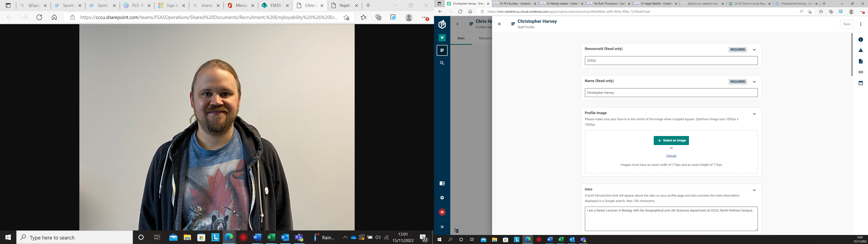Screen dimensions: 868x244
Task: Click the warning triangle icon
Action: [860, 51]
